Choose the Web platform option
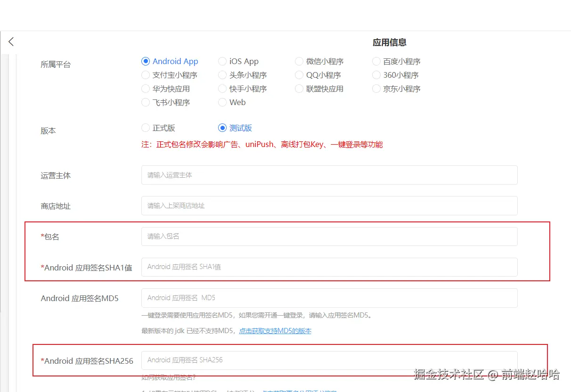This screenshot has width=571, height=392. (x=232, y=102)
